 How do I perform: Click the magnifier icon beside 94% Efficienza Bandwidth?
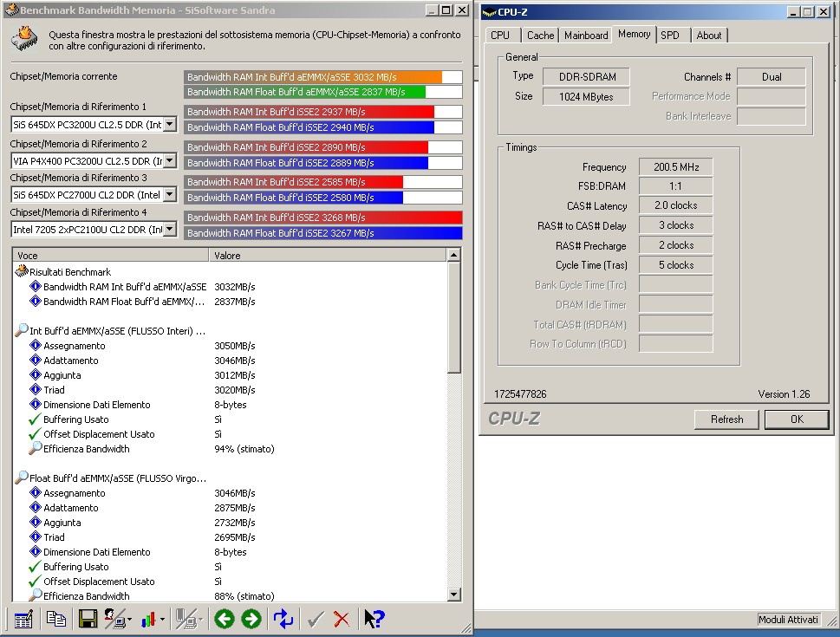click(x=36, y=448)
